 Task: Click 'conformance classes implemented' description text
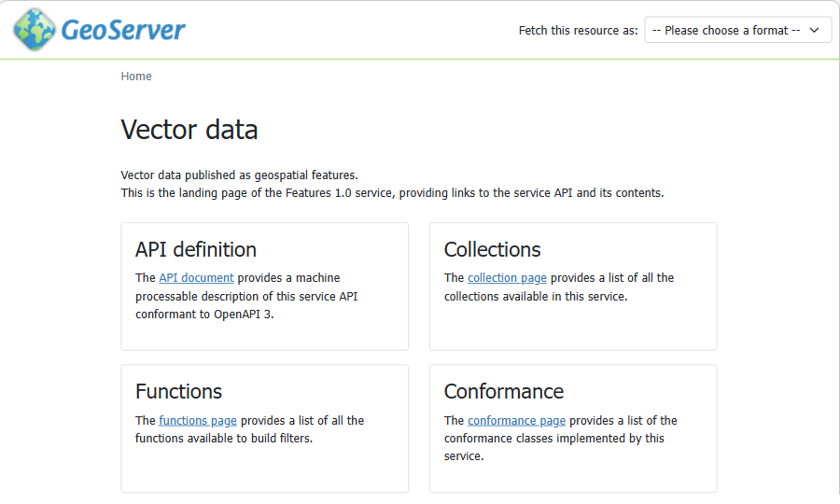(553, 439)
